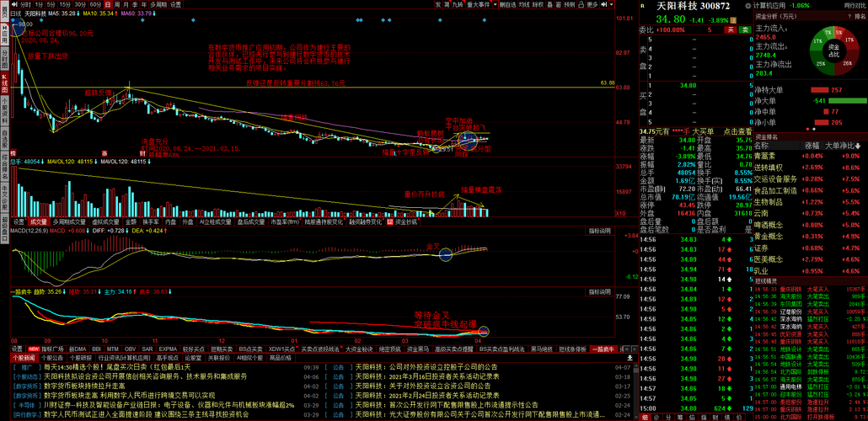Image resolution: width=868 pixels, height=421 pixels.
Task: Open 重大事件 dropdown arrow
Action: [x=495, y=4]
